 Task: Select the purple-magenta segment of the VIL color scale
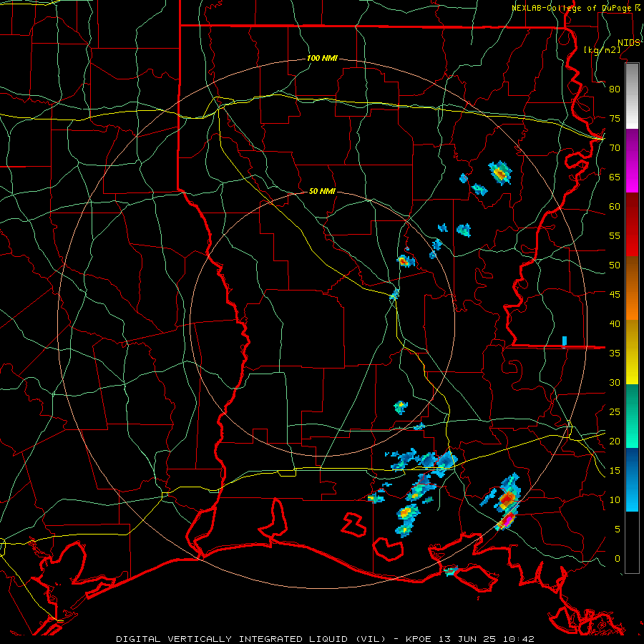632,160
